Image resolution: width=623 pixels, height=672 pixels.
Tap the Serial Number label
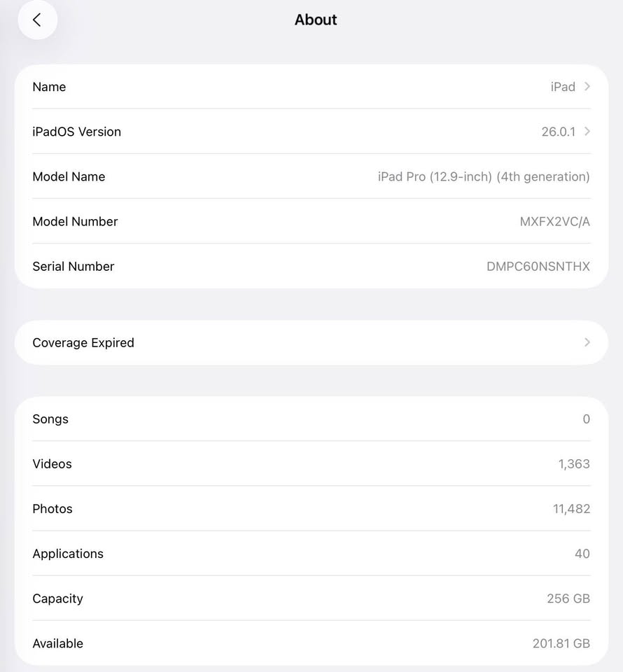tap(73, 266)
